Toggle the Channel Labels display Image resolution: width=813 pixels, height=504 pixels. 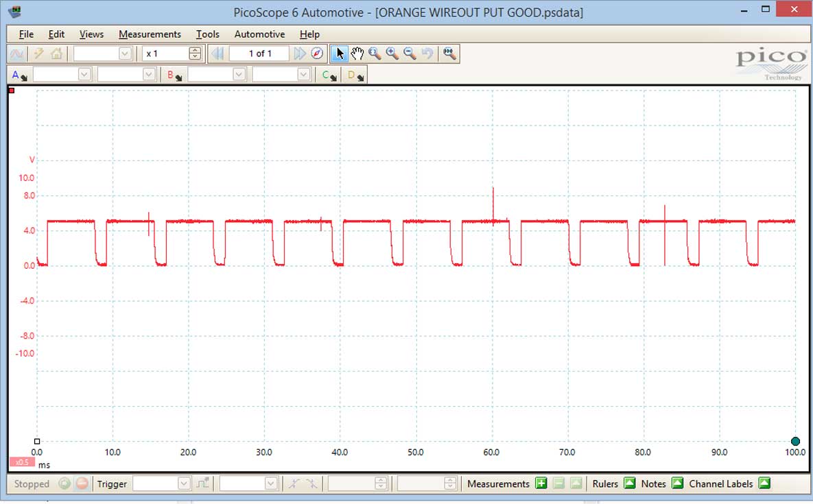coord(764,484)
